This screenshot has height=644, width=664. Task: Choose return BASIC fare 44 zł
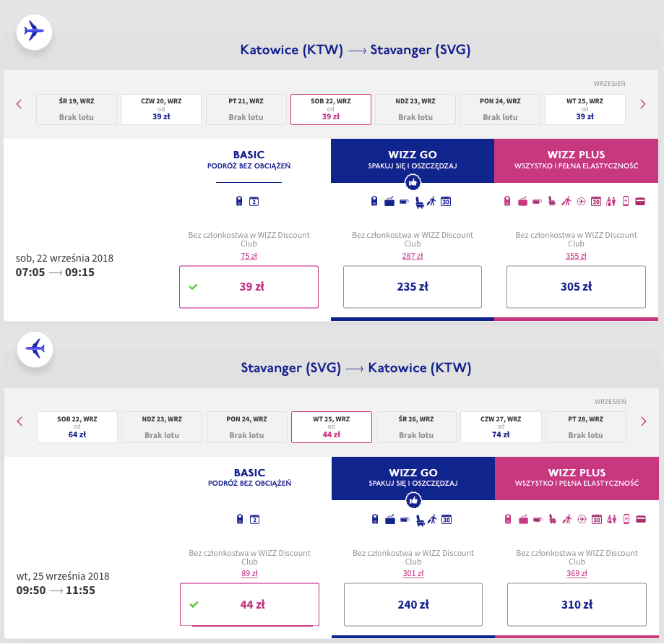pyautogui.click(x=249, y=604)
